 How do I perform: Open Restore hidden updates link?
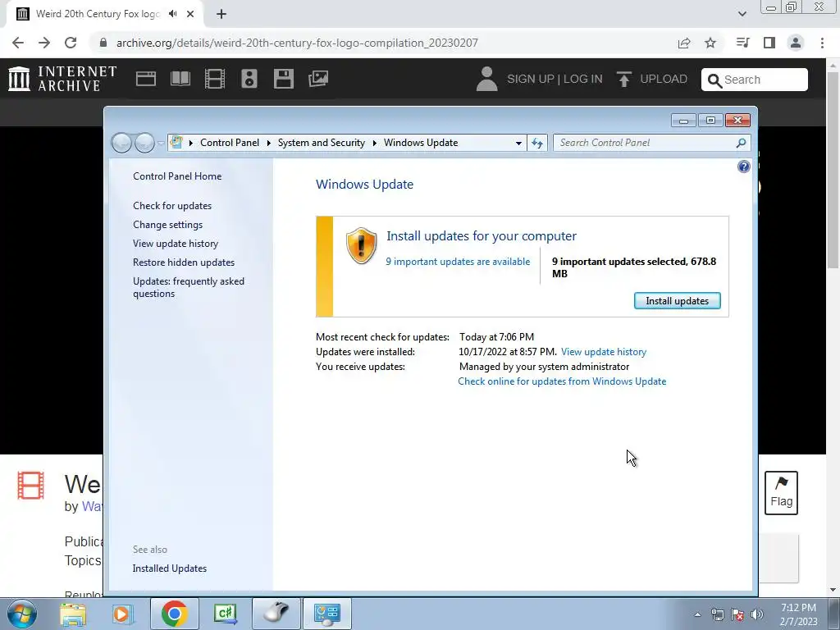point(184,262)
